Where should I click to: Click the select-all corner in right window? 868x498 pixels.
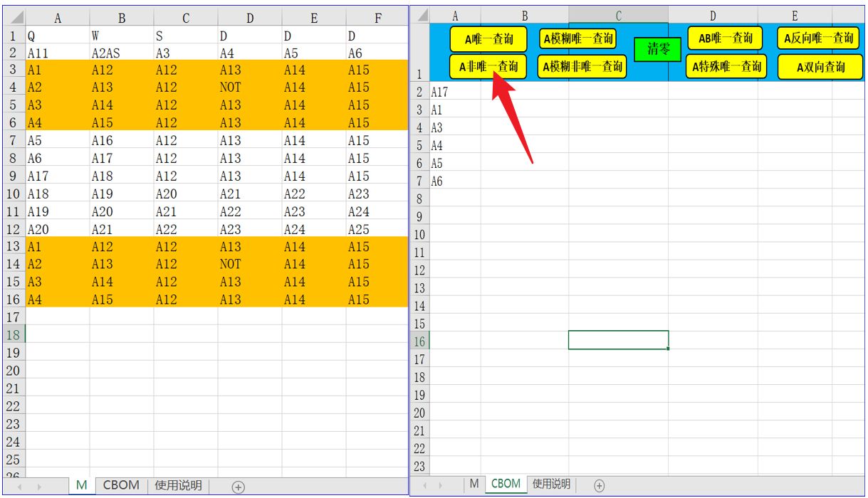click(420, 15)
